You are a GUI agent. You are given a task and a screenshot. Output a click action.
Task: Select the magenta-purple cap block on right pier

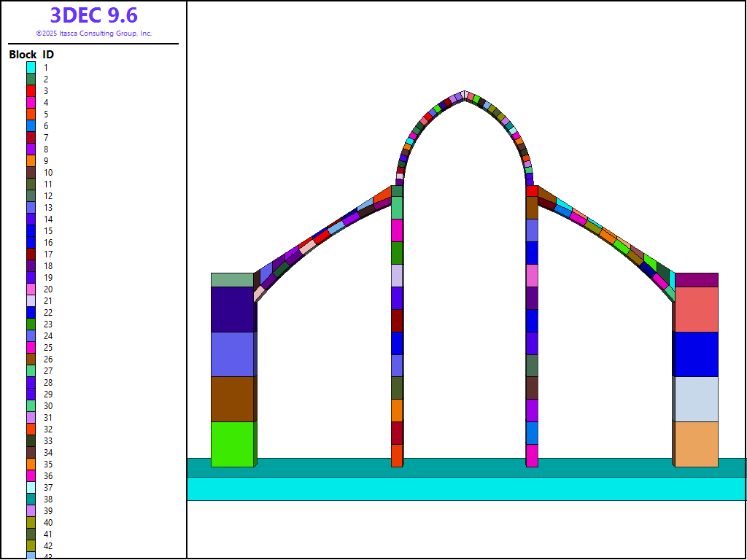point(696,280)
